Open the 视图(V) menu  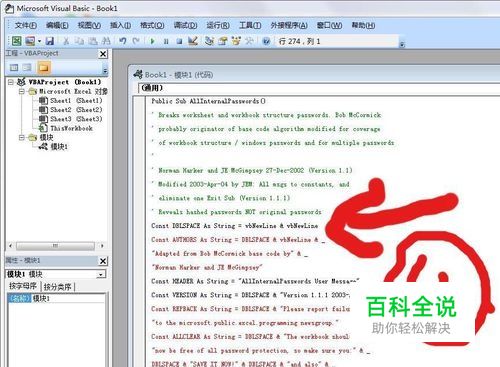pos(89,25)
